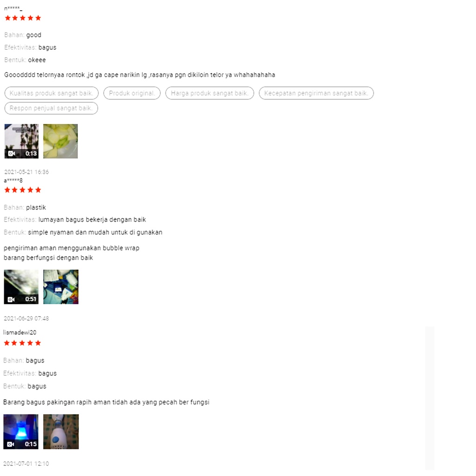
Task: Click the camera icon on 0:13 video
Action: (11, 153)
